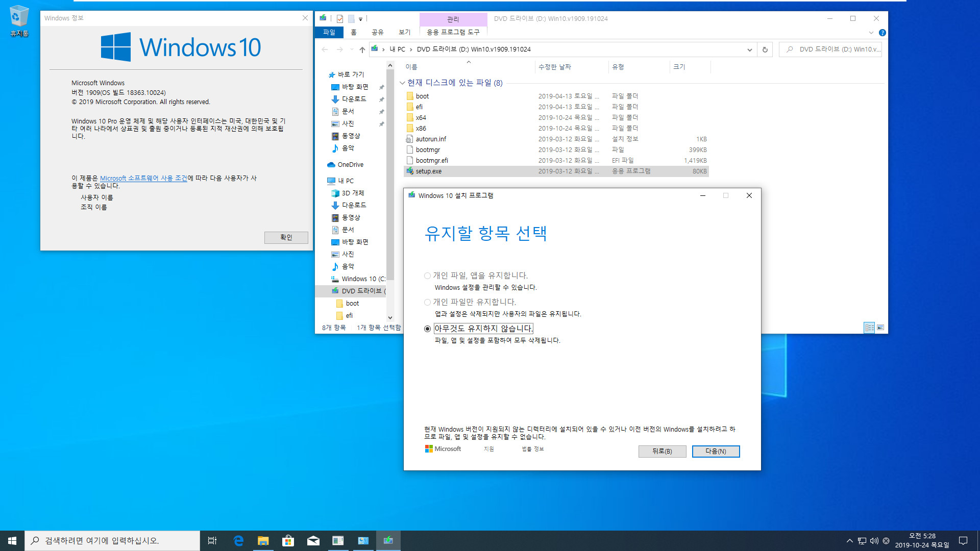Collapse the 현재 디스크에 있는 파일 group
980x551 pixels.
pos(402,83)
